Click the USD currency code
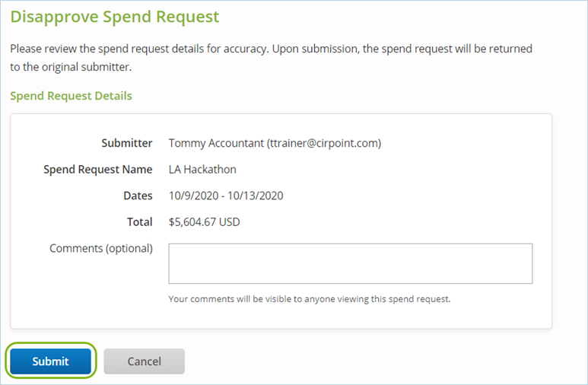Screen dimensions: 588x385 (x=230, y=222)
